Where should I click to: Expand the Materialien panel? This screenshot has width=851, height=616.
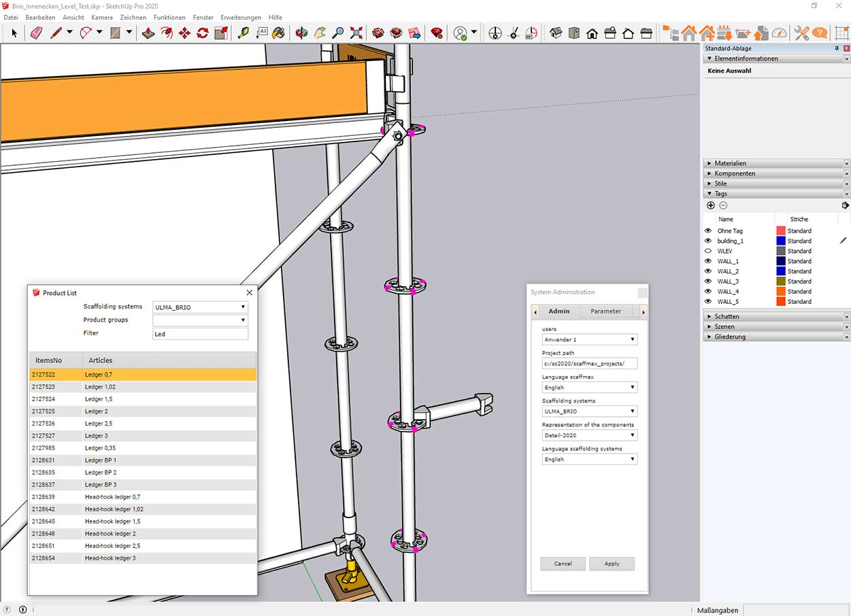[775, 163]
